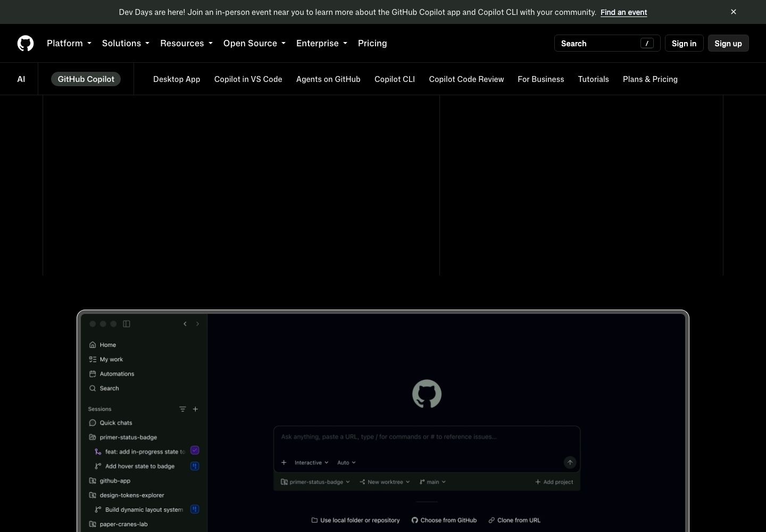Click the Sessions filter icon
The height and width of the screenshot is (532, 766).
pos(182,409)
